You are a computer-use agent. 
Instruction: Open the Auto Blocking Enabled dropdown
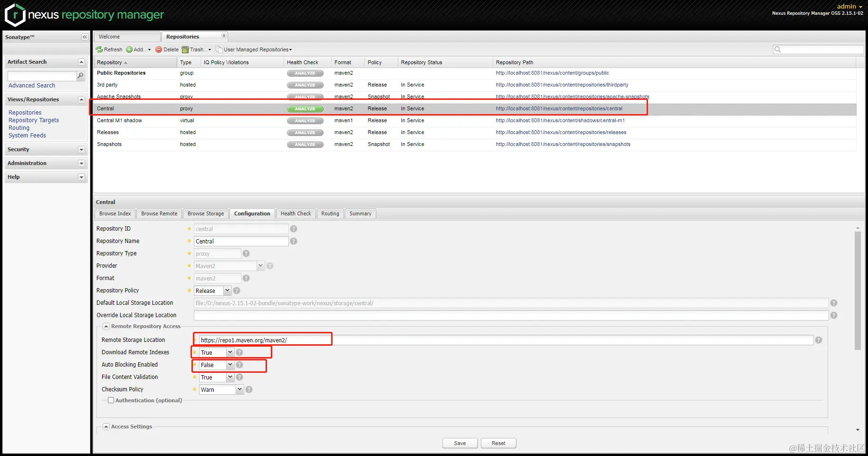point(230,365)
